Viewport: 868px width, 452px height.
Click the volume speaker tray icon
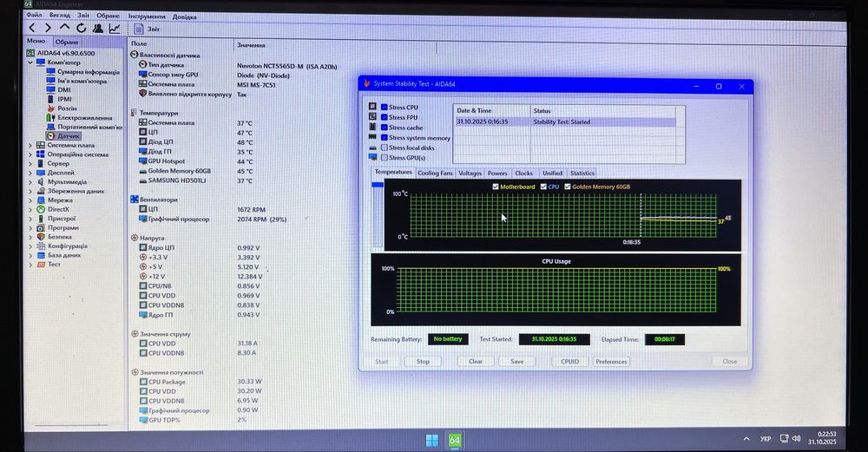(796, 438)
